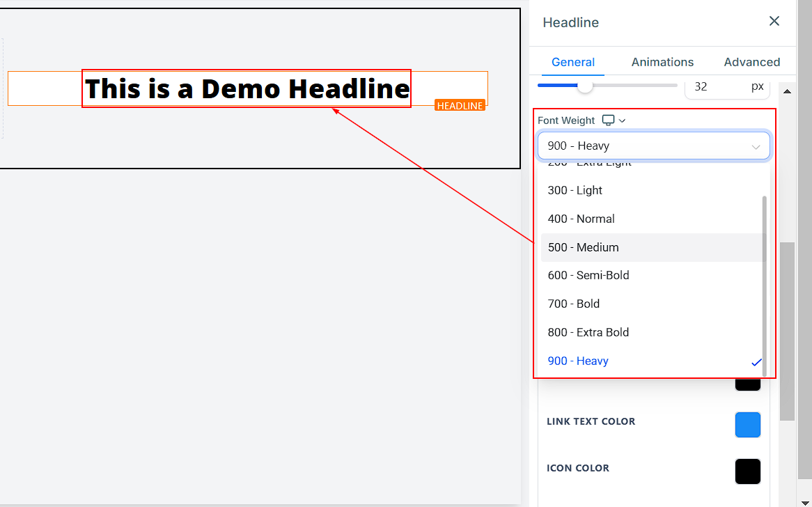Open the Font Weight dropdown showing 900 - Heavy
Screen dimensions: 812x507
[653, 146]
